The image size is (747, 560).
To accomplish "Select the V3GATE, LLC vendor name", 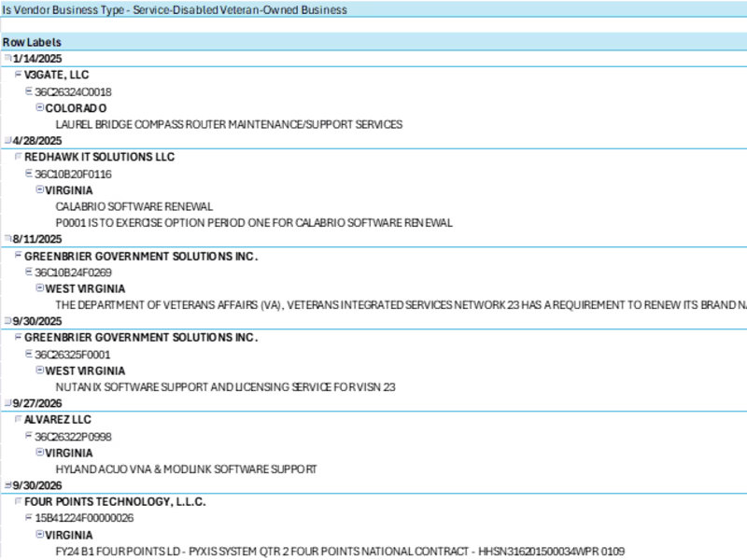I will click(57, 75).
